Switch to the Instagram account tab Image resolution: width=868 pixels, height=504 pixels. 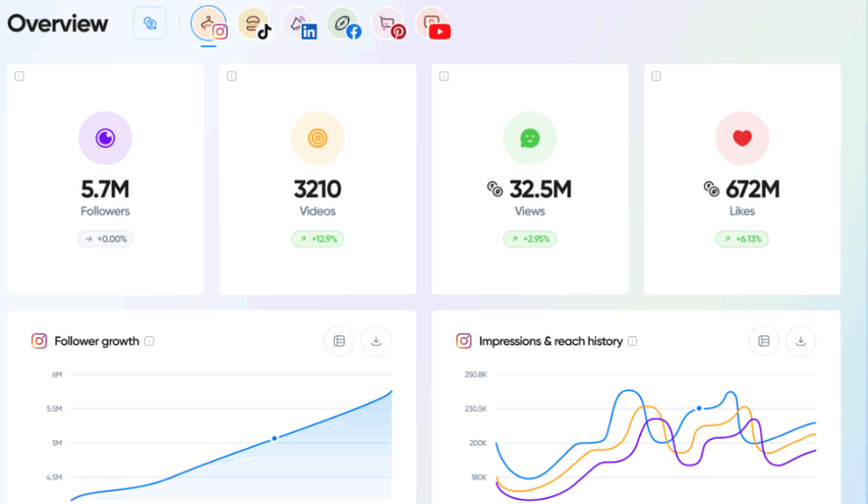[209, 24]
